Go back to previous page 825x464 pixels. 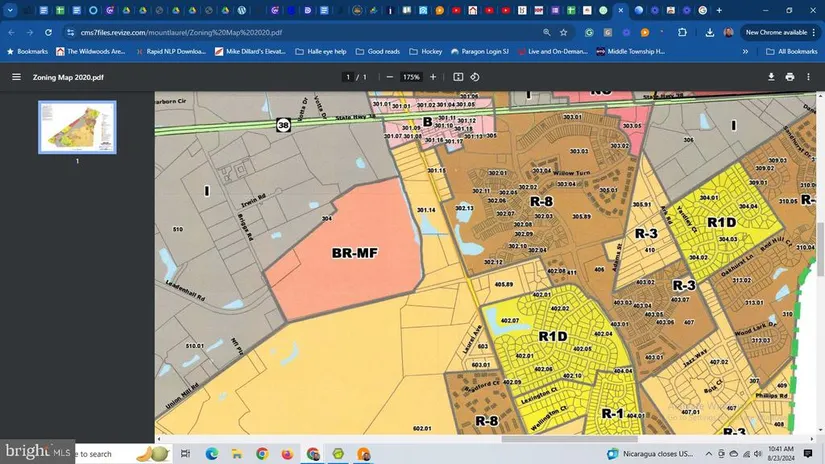point(11,32)
